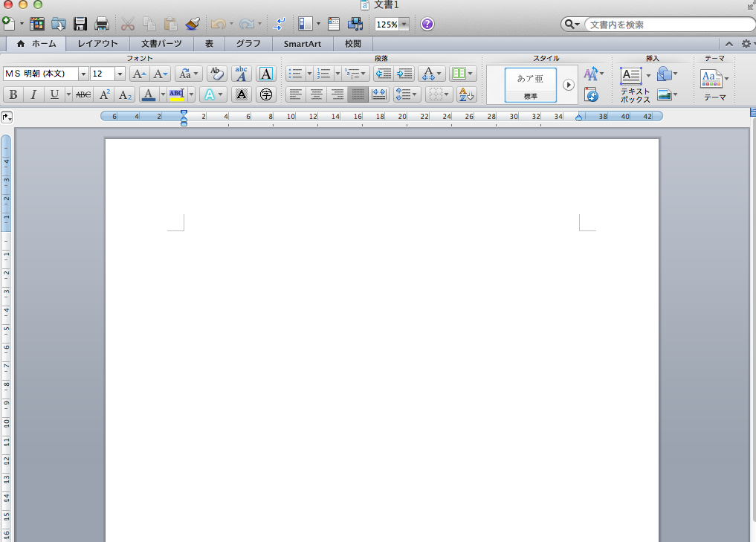This screenshot has width=756, height=542.
Task: Switch to the レイアウト tab
Action: [x=97, y=44]
